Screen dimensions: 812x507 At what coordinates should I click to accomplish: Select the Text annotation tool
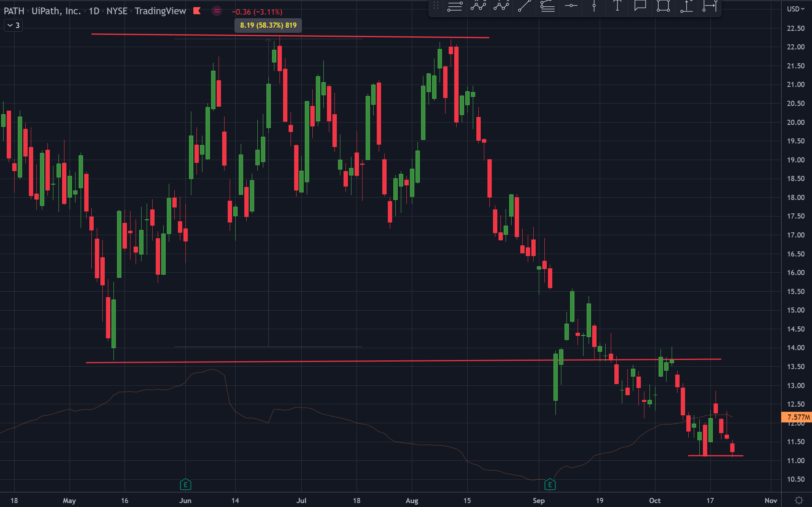[x=617, y=6]
